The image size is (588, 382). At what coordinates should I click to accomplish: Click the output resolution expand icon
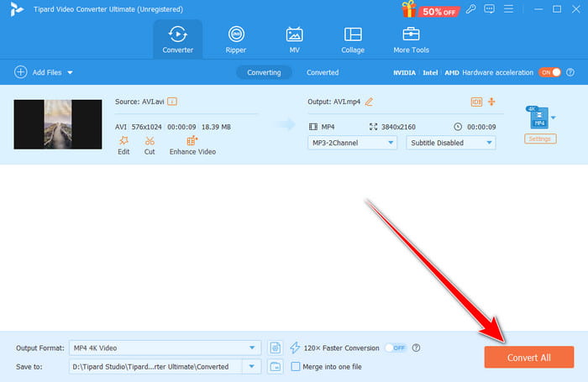pos(373,127)
